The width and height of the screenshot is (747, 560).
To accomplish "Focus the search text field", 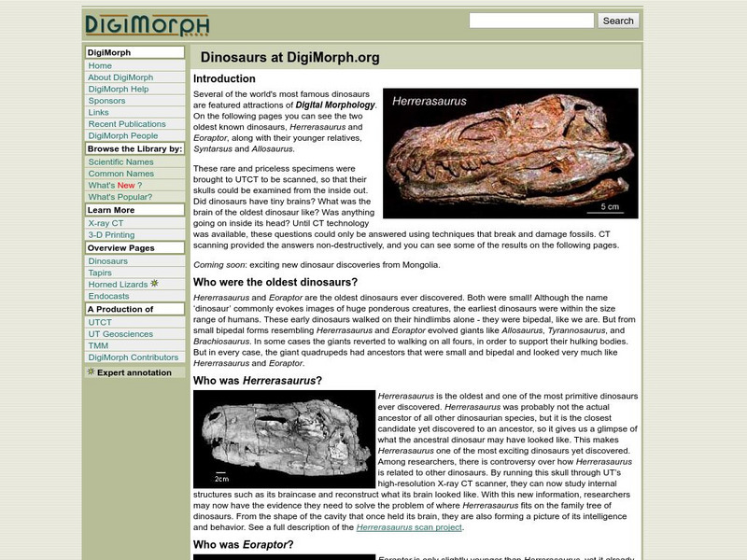I will 531,21.
